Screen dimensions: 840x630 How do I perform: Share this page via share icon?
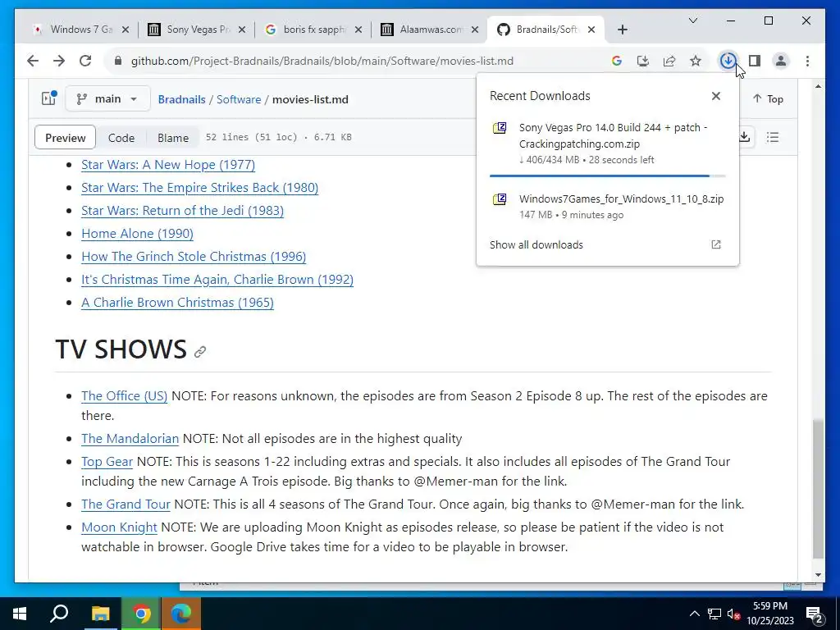(x=669, y=61)
